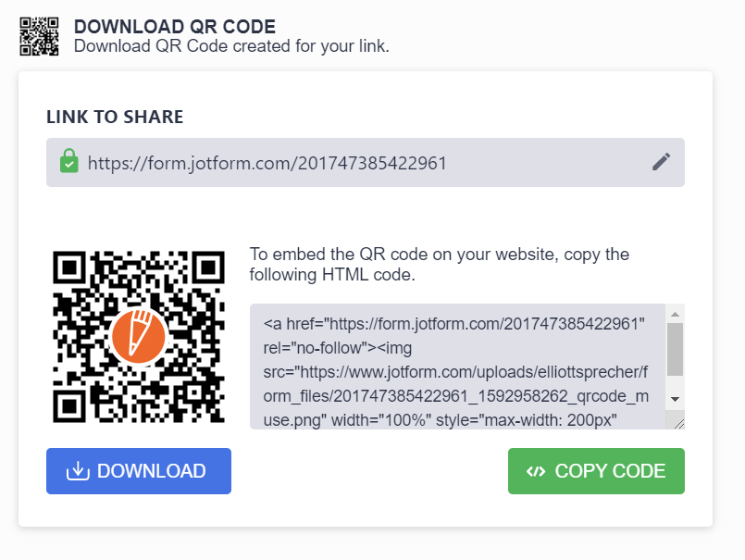Click the DOWNLOAD QR CODE heading
745x560 pixels.
point(175,27)
